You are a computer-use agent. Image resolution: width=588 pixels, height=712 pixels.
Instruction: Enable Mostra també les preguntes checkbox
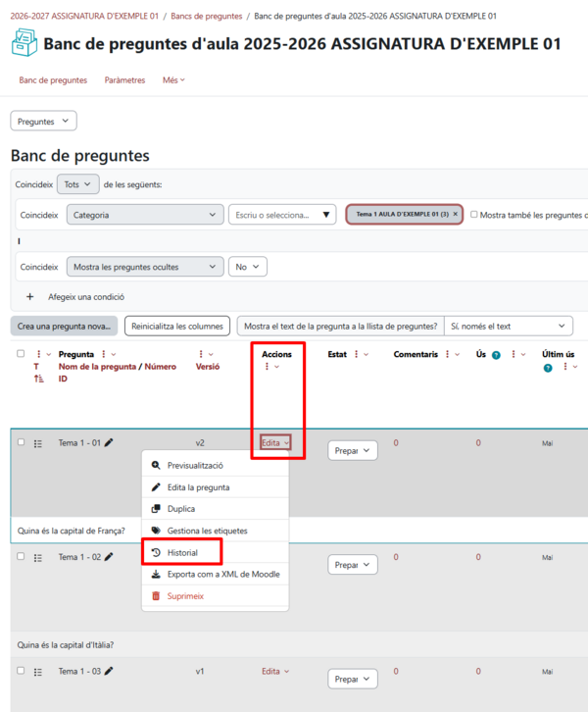(x=473, y=215)
